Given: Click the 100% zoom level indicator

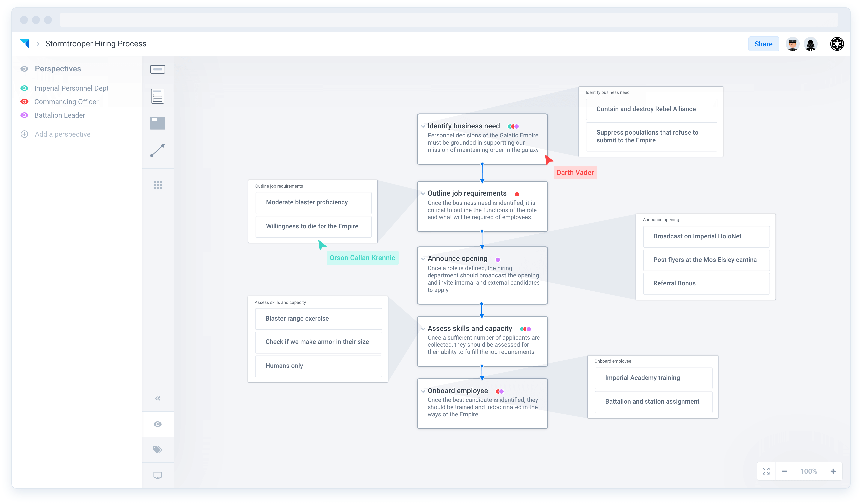Looking at the screenshot, I should [x=808, y=471].
